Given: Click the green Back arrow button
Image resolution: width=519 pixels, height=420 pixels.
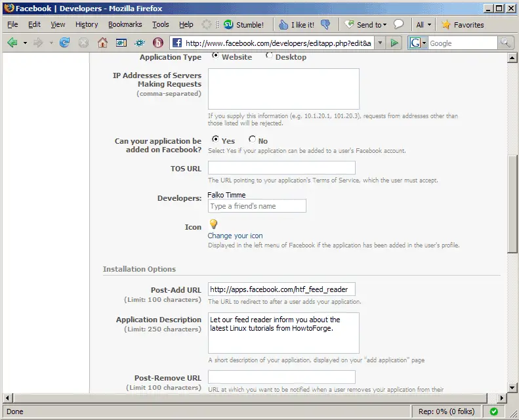Looking at the screenshot, I should point(12,43).
